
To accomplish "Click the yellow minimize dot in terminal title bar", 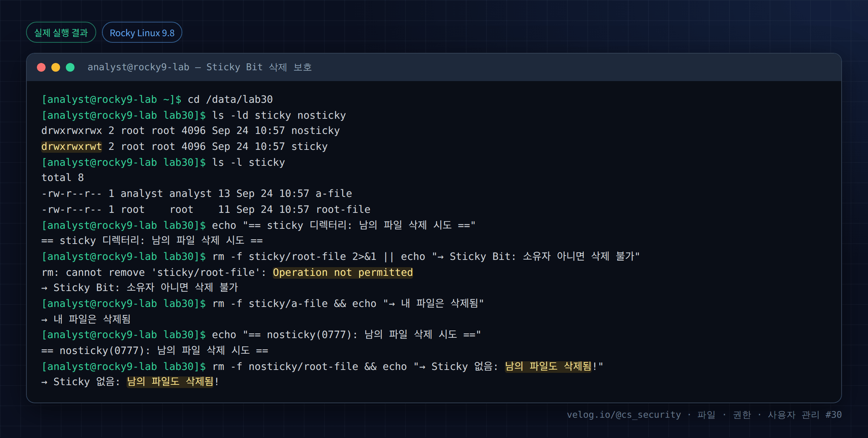I will point(56,67).
